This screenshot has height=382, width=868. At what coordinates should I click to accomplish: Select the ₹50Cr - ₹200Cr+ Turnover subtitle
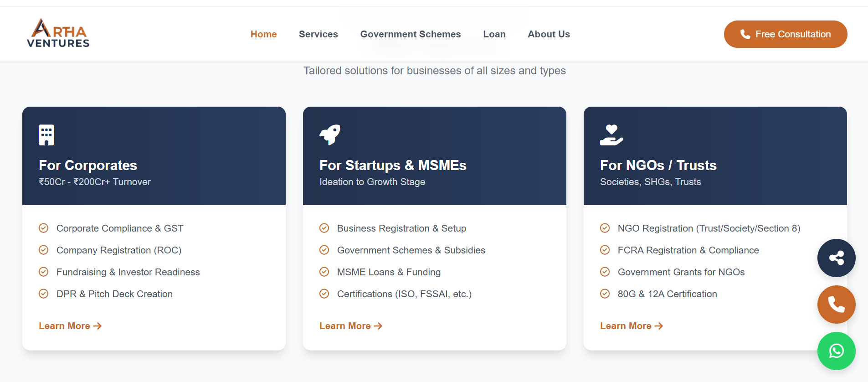tap(95, 182)
